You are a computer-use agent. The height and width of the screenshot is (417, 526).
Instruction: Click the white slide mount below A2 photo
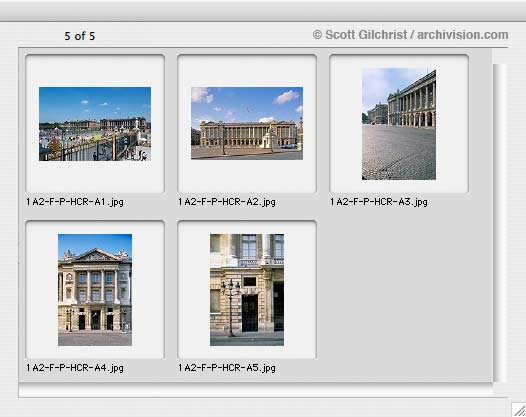point(247,175)
